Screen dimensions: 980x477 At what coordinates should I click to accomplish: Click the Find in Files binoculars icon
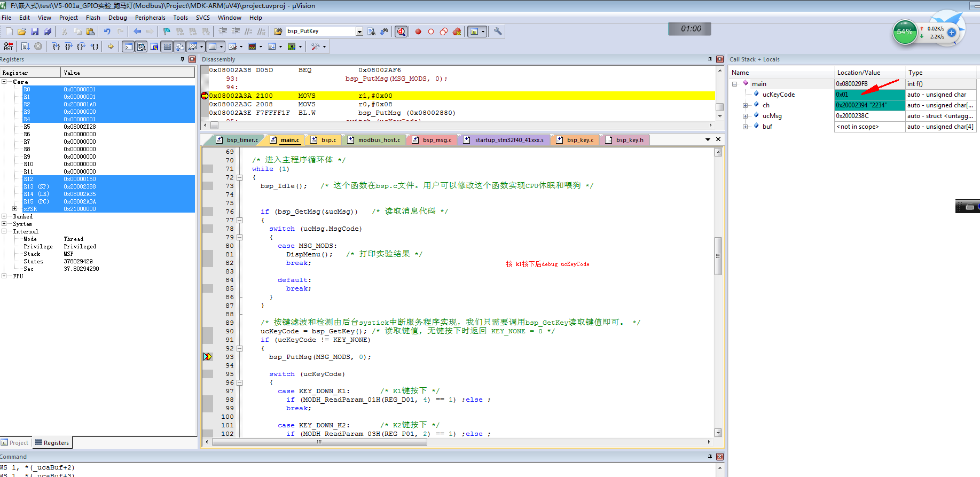[x=278, y=32]
